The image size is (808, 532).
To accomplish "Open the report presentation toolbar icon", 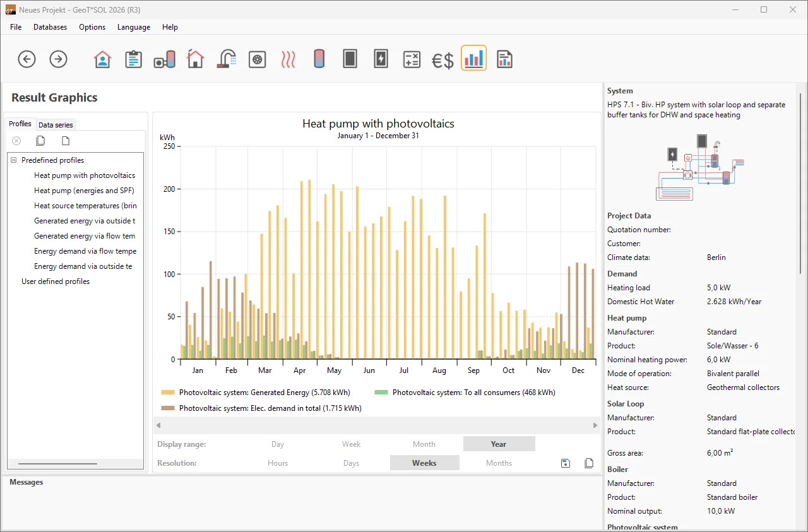I will click(504, 59).
